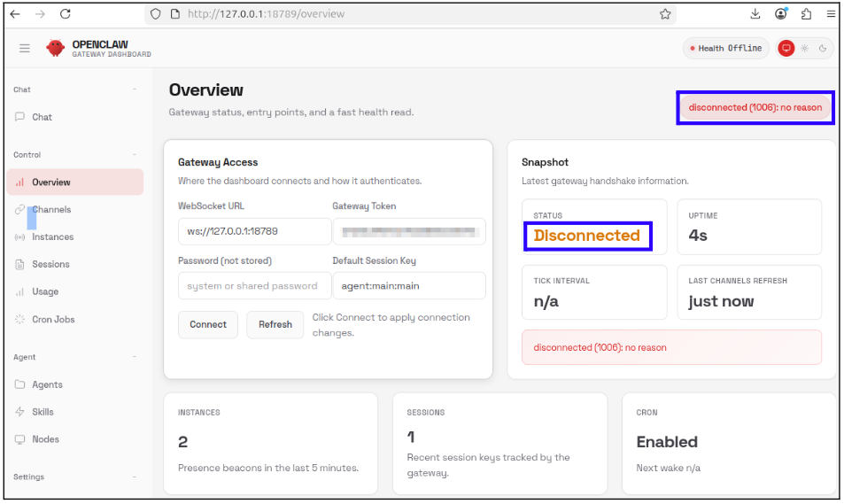
Task: Go back with browser back arrow
Action: pyautogui.click(x=15, y=14)
